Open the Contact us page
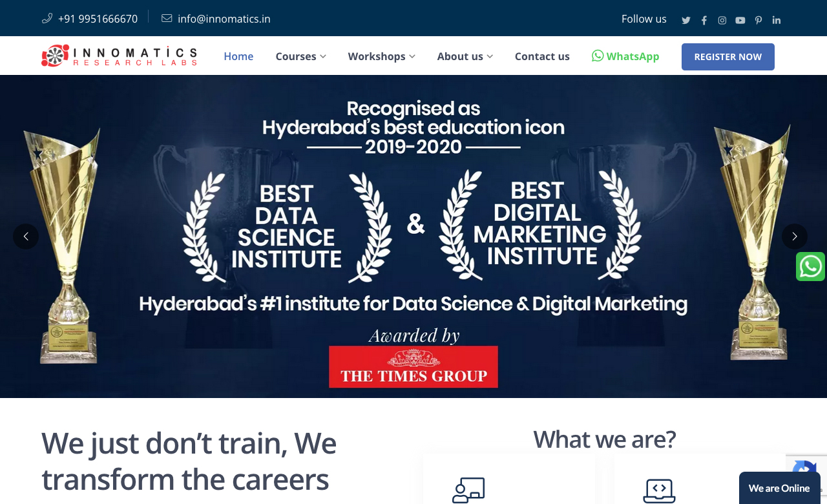Image resolution: width=827 pixels, height=504 pixels. pos(542,56)
